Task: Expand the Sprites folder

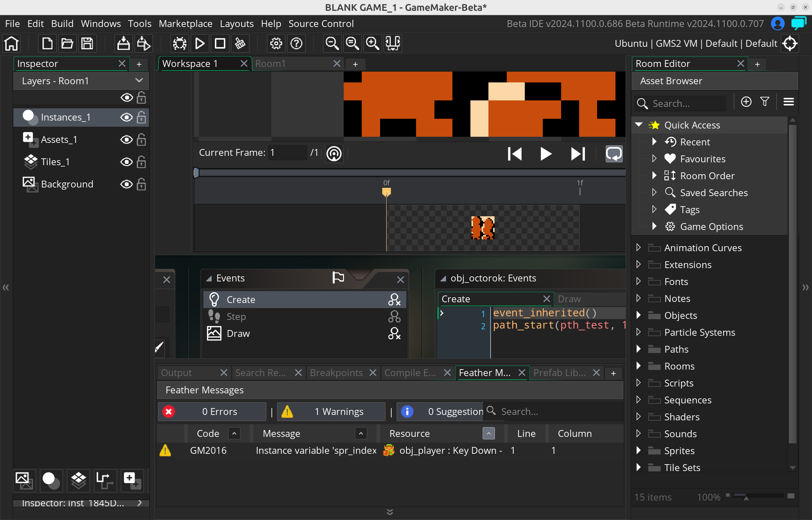Action: [x=639, y=451]
